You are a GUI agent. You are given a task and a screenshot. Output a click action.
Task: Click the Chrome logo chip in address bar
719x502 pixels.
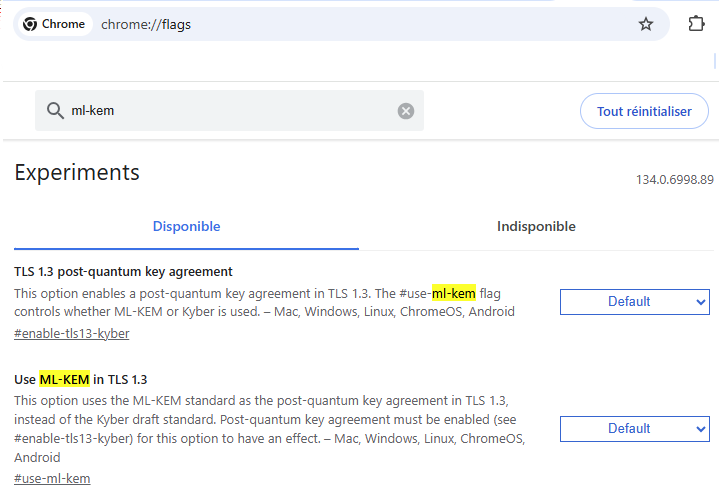(x=54, y=24)
